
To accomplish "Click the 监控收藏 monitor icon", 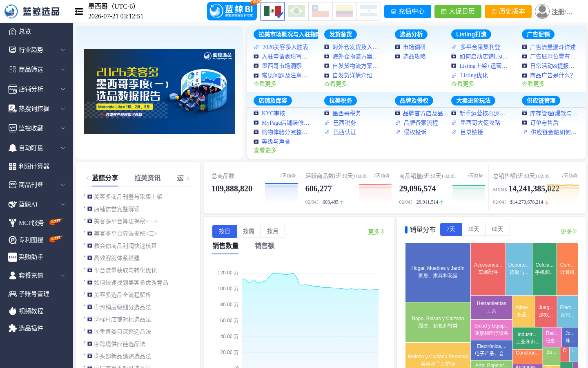I will (x=13, y=128).
